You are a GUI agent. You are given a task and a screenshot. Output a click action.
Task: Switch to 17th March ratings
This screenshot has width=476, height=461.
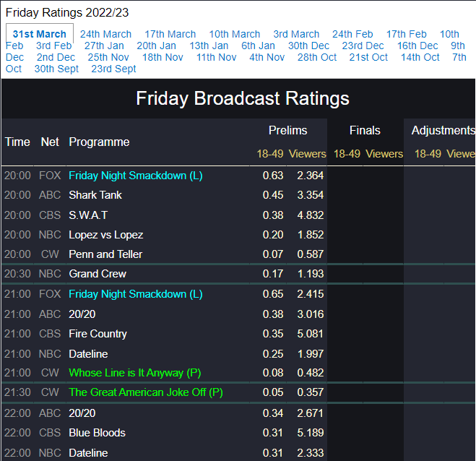[170, 34]
